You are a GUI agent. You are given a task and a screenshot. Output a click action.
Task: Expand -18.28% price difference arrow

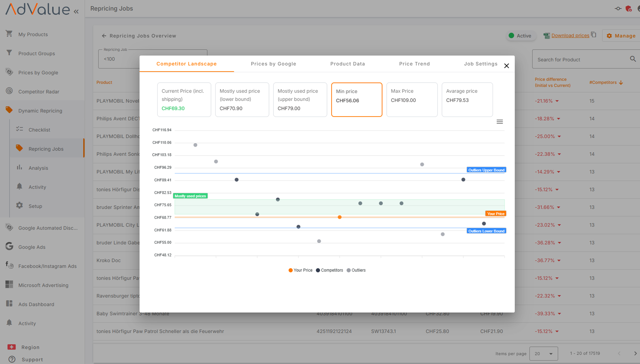tap(558, 119)
